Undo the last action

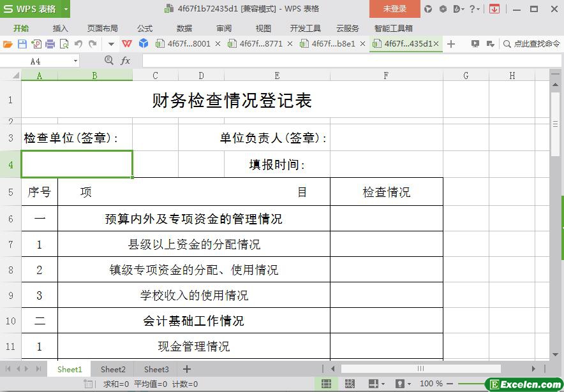pyautogui.click(x=78, y=44)
